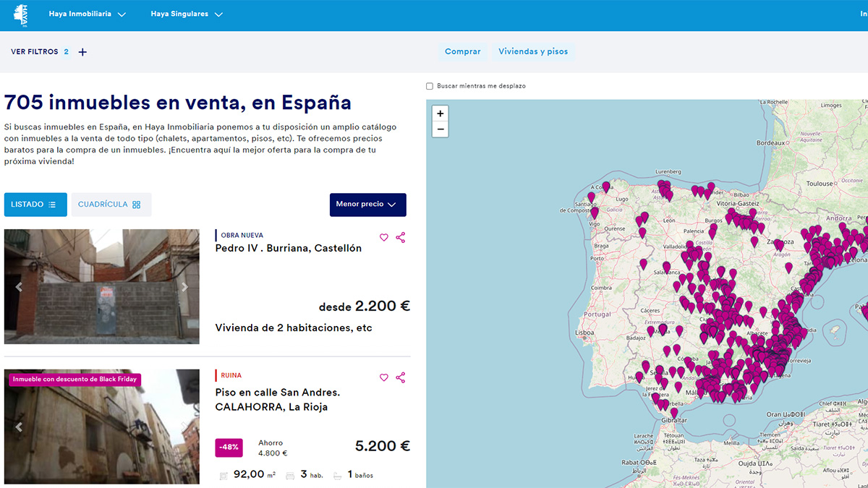Add the Pedro IV listing to favorites
Screen dimensions: 868x488
tap(384, 237)
